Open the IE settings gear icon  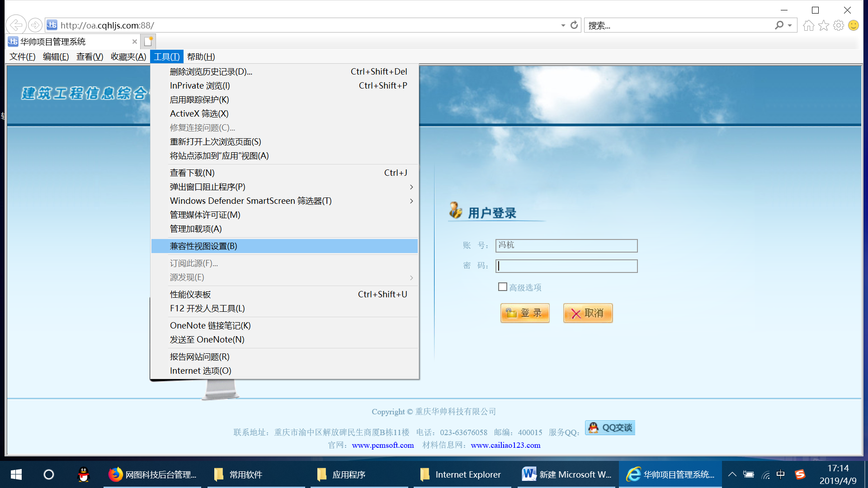point(839,25)
